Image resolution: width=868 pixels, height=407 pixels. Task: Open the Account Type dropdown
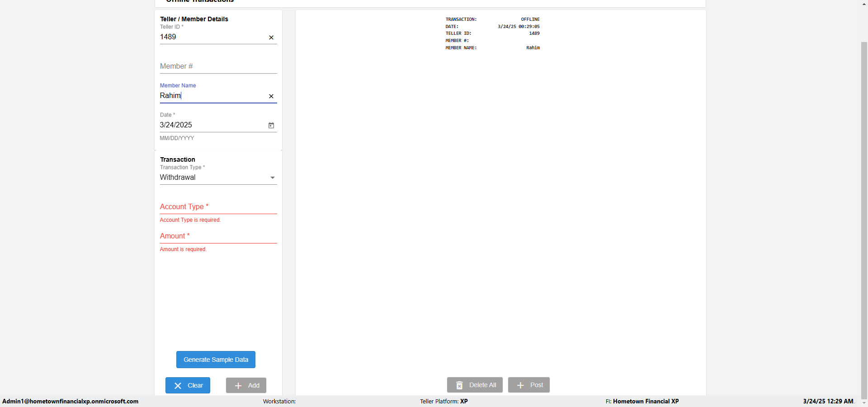click(x=218, y=206)
